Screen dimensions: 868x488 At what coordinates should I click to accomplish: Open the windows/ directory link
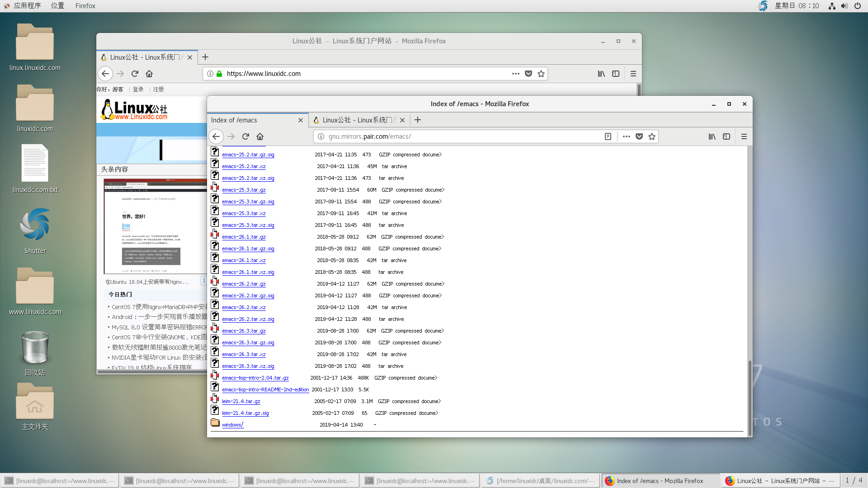[x=232, y=425]
